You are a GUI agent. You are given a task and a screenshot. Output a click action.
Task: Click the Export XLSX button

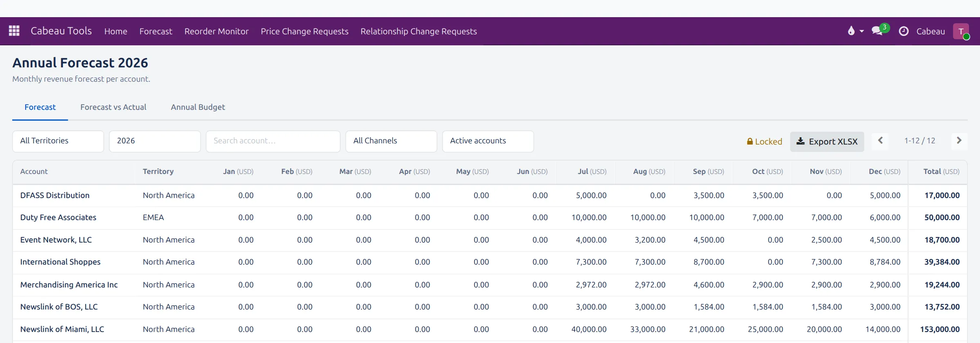[x=827, y=142]
